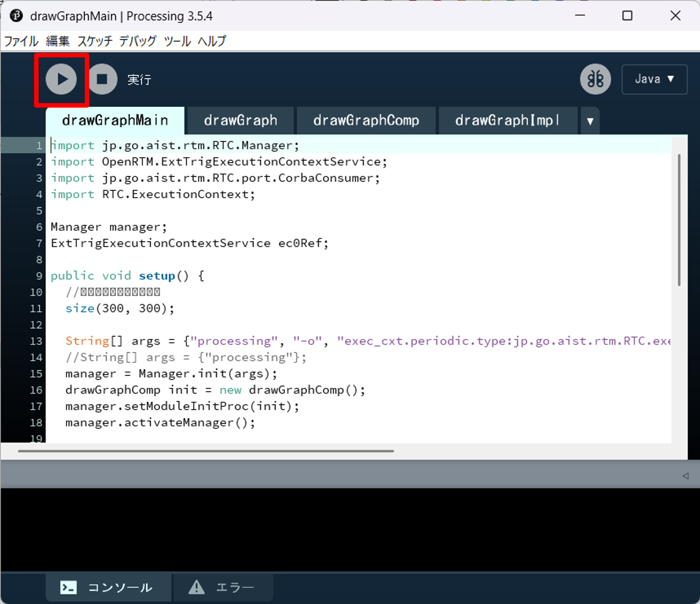Open the デバッグ menu
The height and width of the screenshot is (604, 700).
tap(138, 41)
